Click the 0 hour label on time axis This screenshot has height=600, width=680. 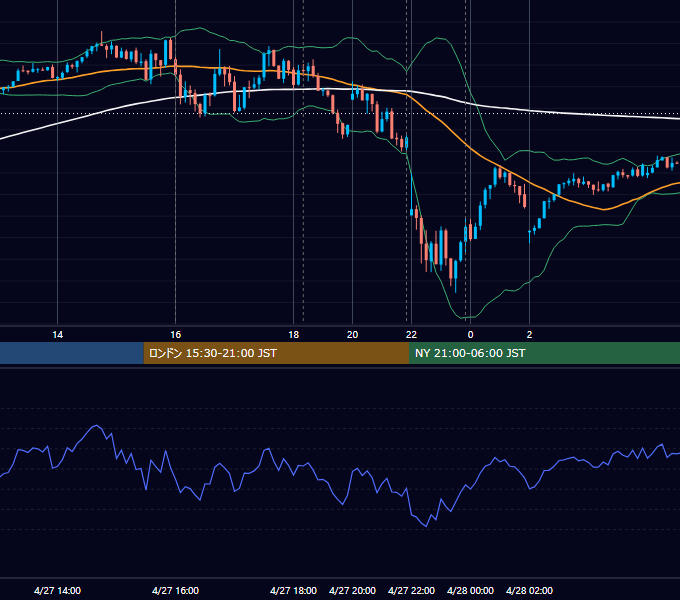coord(470,335)
